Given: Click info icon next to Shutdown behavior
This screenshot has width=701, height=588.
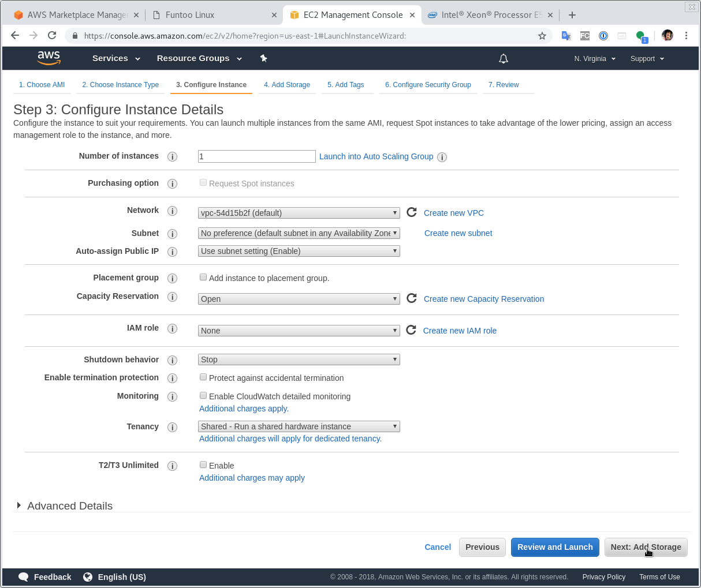Looking at the screenshot, I should click(172, 360).
